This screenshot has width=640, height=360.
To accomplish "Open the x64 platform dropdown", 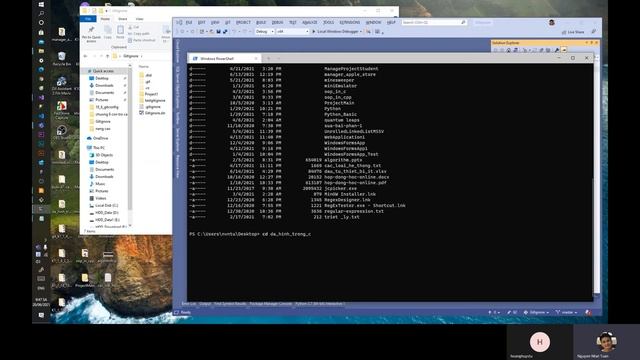I will (x=292, y=31).
